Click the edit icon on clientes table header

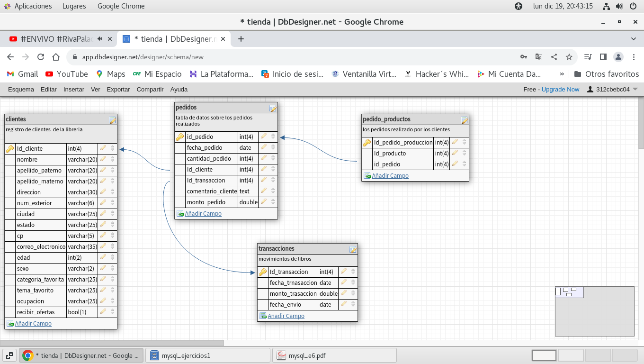[112, 120]
